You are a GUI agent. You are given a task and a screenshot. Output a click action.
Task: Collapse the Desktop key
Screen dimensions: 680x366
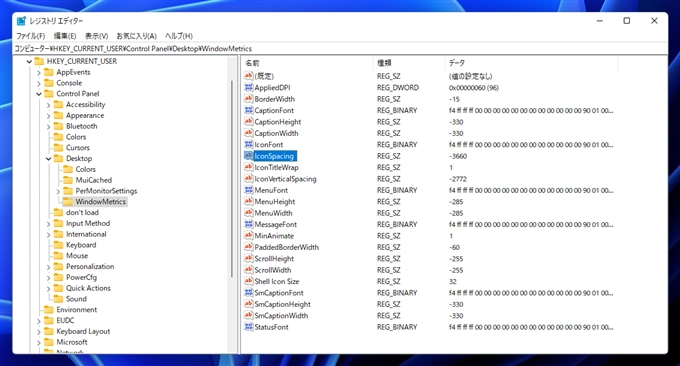pyautogui.click(x=48, y=159)
